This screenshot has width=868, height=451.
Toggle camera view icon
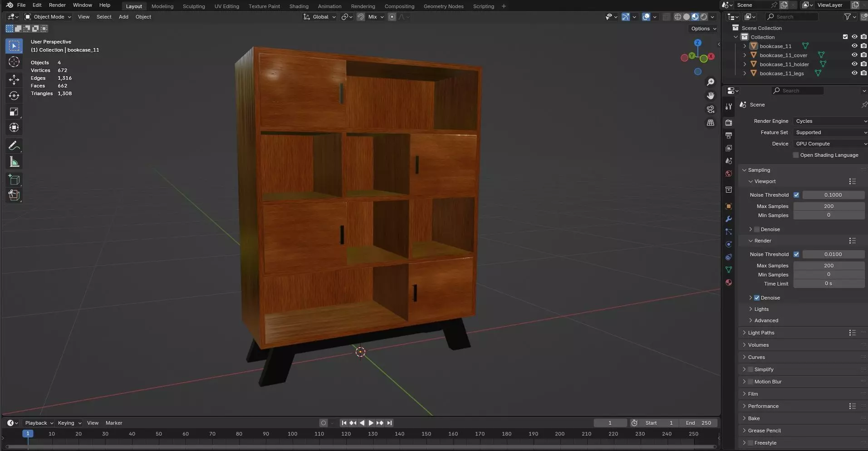click(711, 109)
